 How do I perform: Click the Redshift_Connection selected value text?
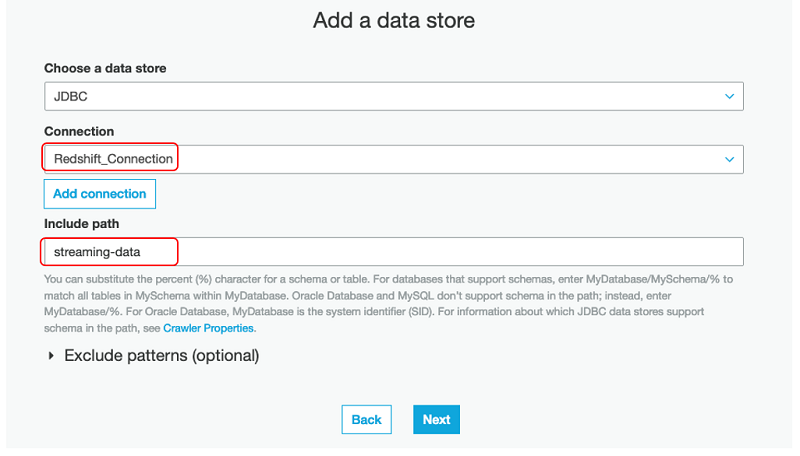pyautogui.click(x=113, y=158)
